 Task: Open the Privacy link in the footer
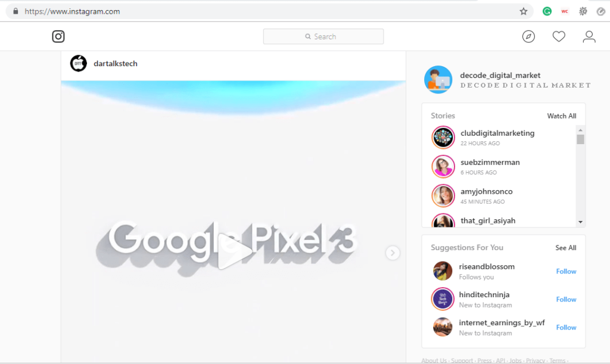click(x=535, y=360)
